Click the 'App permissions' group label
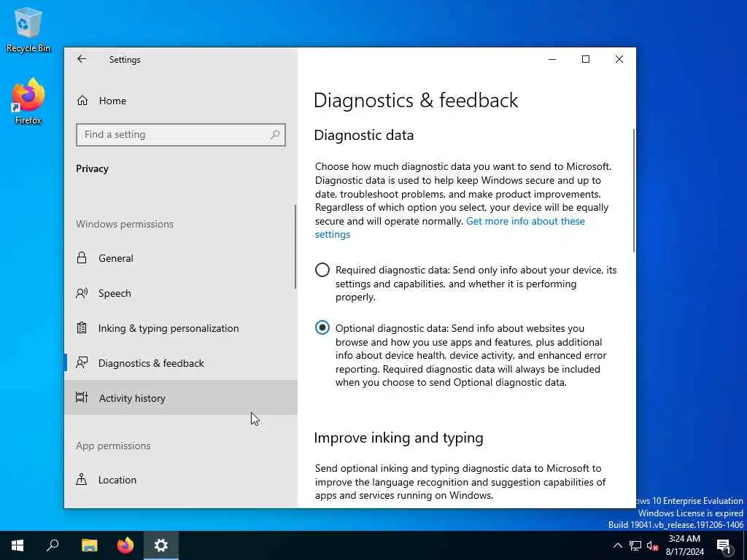Image resolution: width=747 pixels, height=560 pixels. click(113, 446)
